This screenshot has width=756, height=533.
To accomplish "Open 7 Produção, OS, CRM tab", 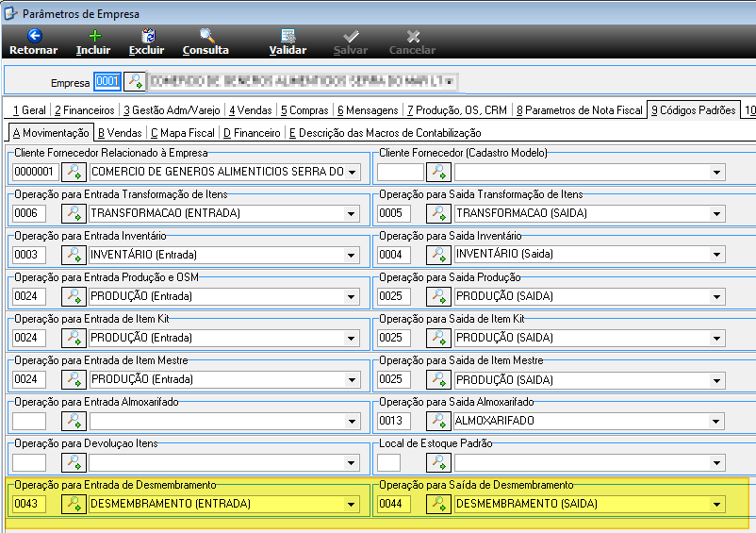I will click(x=457, y=110).
